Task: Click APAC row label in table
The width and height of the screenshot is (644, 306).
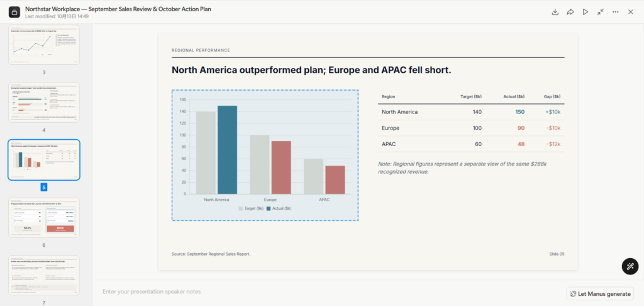Action: coord(389,144)
